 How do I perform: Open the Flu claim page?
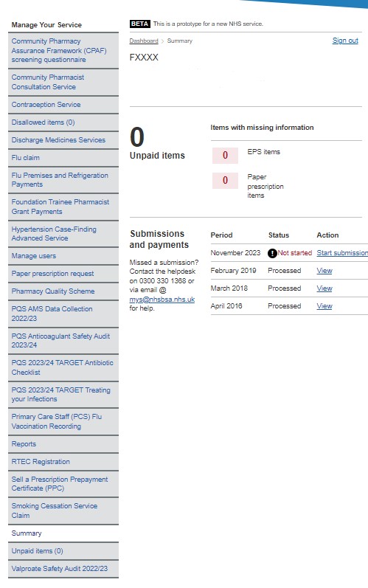[63, 157]
